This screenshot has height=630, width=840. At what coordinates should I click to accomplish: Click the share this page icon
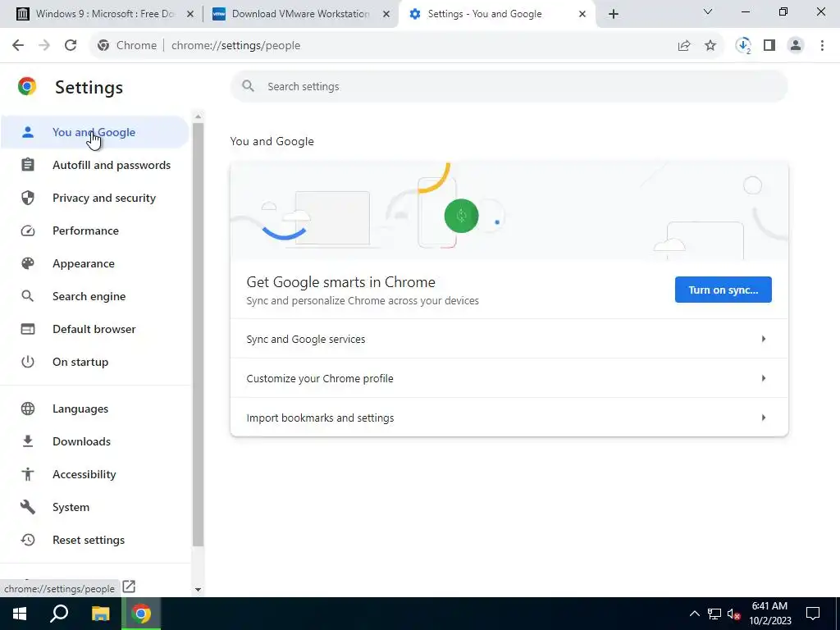pos(684,46)
